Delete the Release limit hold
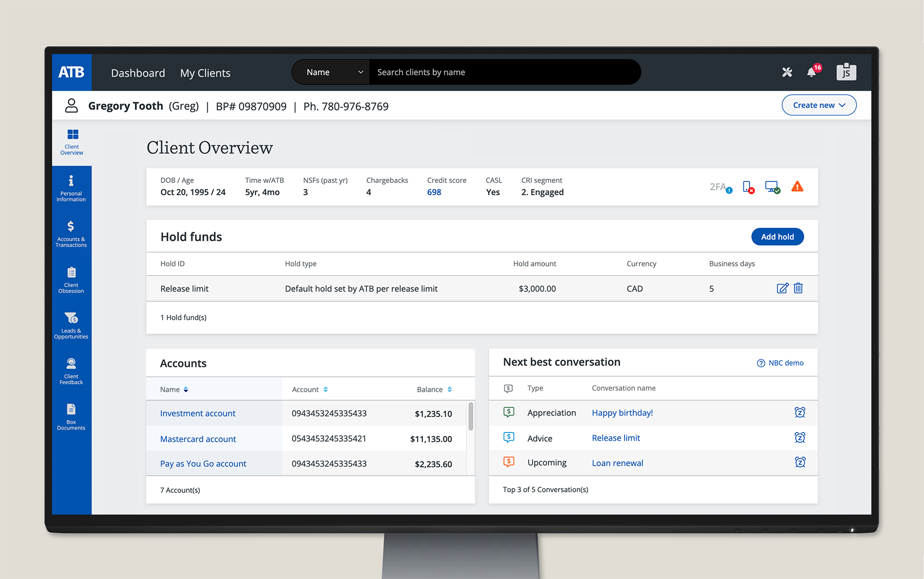The image size is (924, 579). coord(798,289)
